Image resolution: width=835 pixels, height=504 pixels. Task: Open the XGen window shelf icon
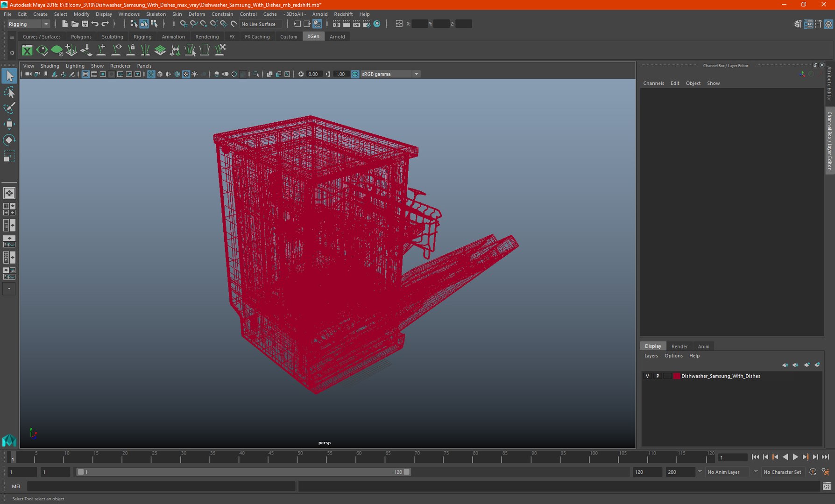27,50
